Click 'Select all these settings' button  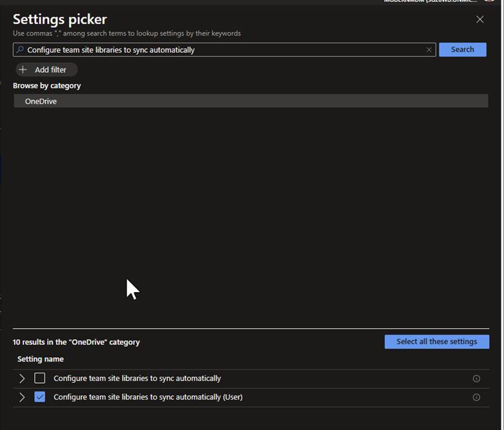point(436,342)
